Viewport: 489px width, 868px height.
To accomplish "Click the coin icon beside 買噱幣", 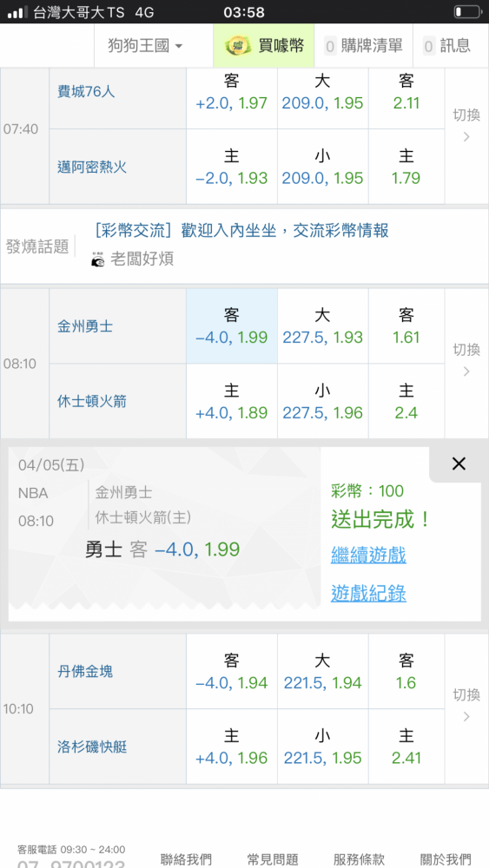I will tap(238, 45).
